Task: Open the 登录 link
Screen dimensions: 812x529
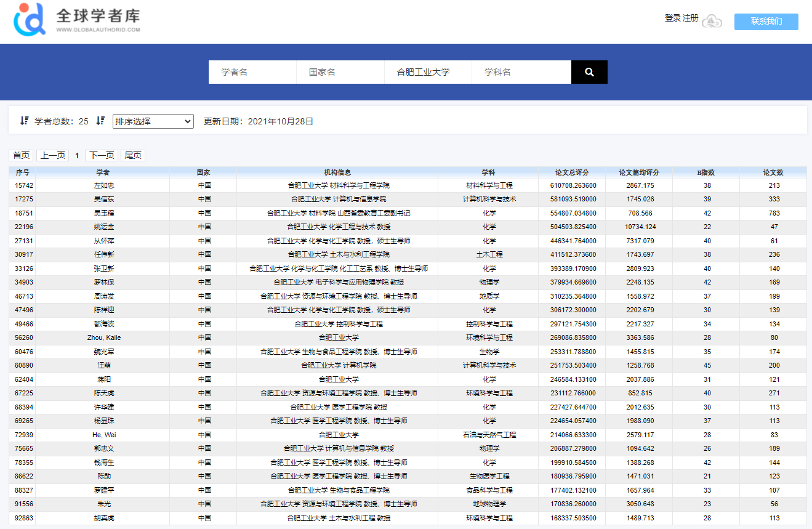Action: click(x=672, y=18)
